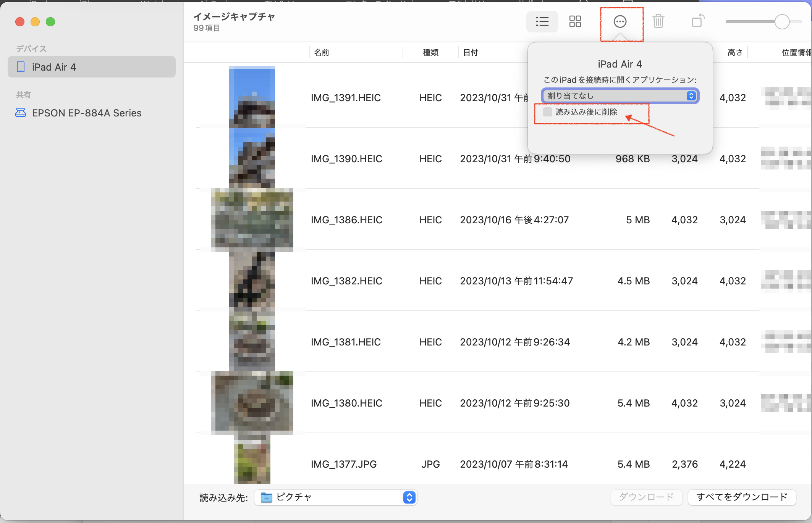Click the trash delete icon
812x523 pixels.
point(658,22)
